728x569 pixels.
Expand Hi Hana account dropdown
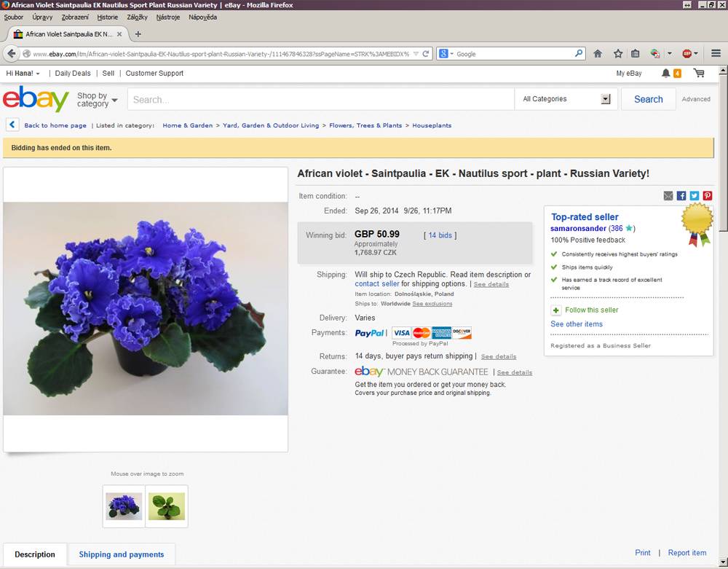(x=23, y=74)
